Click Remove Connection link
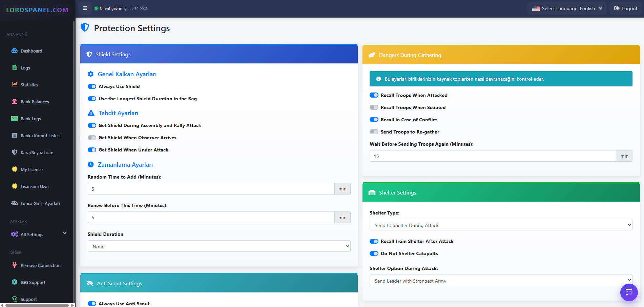This screenshot has height=307, width=644. click(41, 265)
